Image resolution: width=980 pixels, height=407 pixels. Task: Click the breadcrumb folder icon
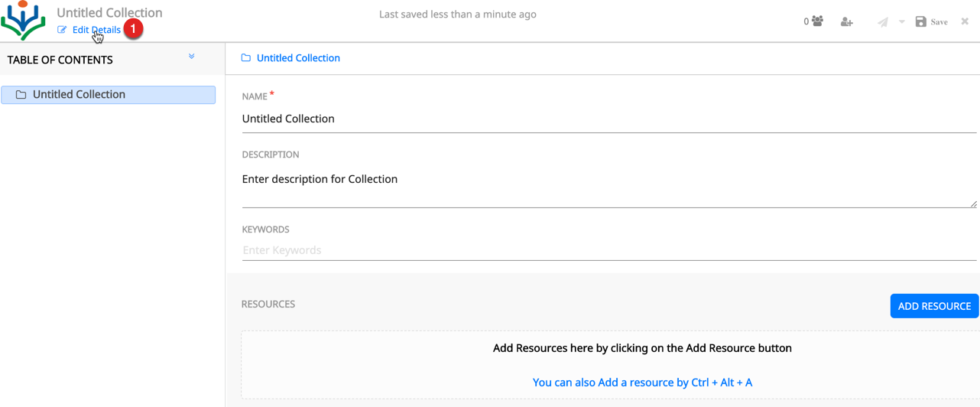[246, 58]
